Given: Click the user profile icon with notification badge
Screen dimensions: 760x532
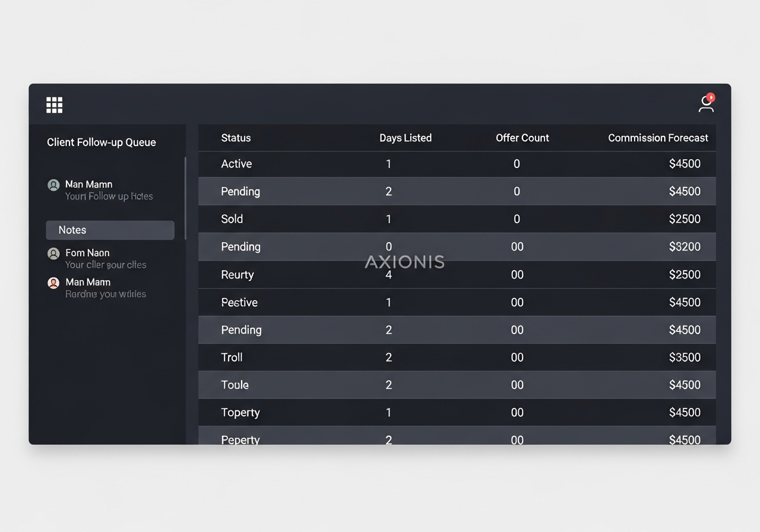Looking at the screenshot, I should [x=705, y=103].
